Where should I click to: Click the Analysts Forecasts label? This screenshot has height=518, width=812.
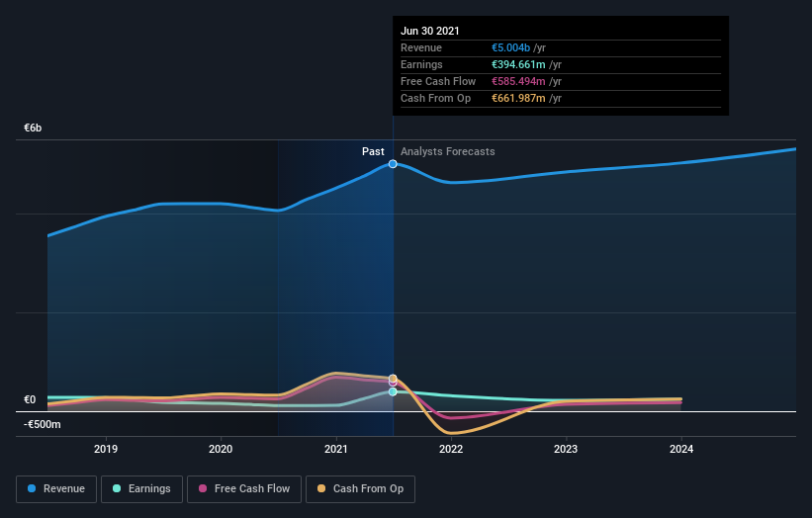point(447,151)
